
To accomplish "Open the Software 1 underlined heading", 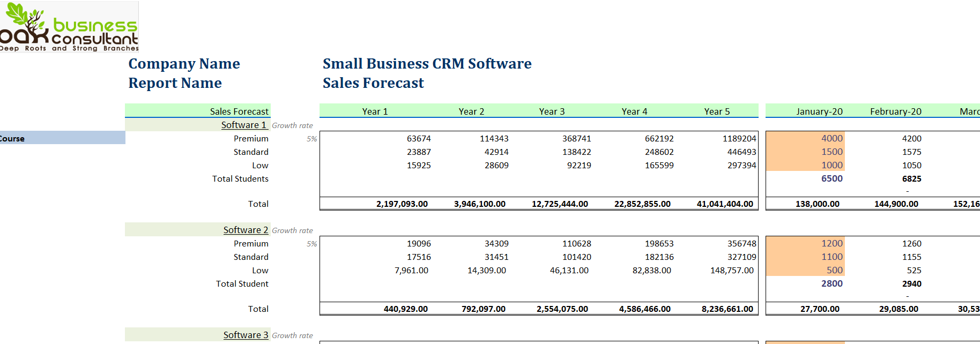I will [x=244, y=125].
